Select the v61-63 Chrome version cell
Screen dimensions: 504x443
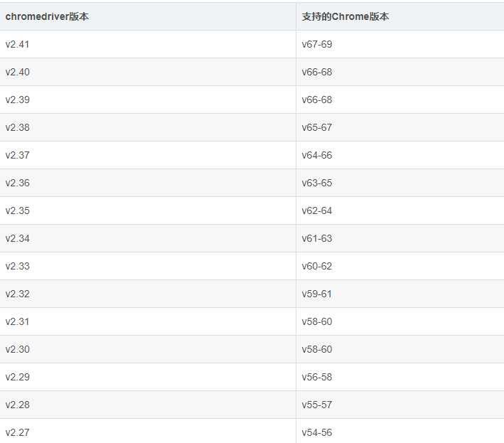click(400, 238)
